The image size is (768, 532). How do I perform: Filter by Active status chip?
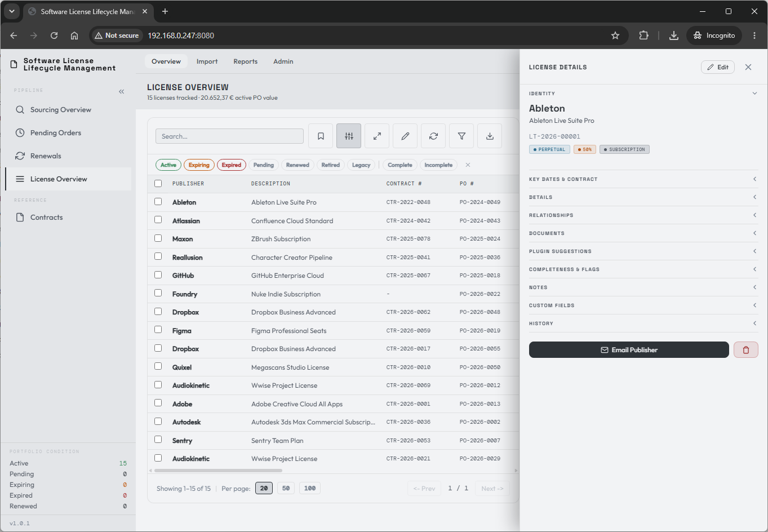tap(168, 165)
